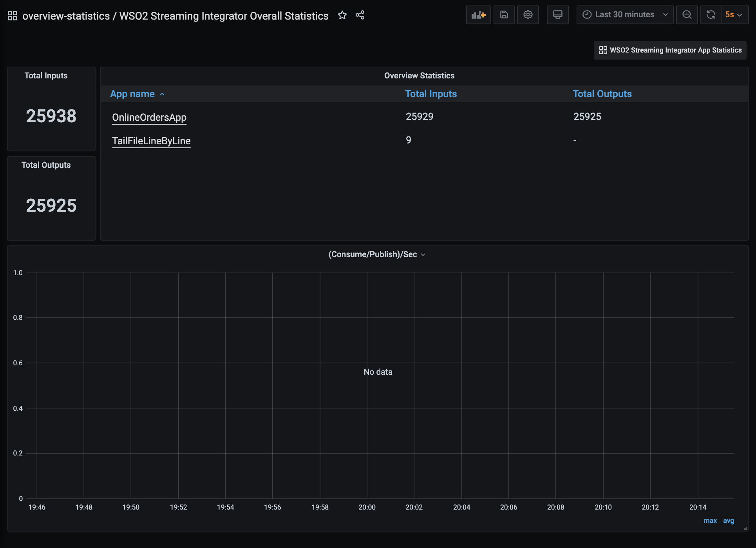Cycle view mode with monitor icon
This screenshot has height=548, width=756.
tap(557, 15)
